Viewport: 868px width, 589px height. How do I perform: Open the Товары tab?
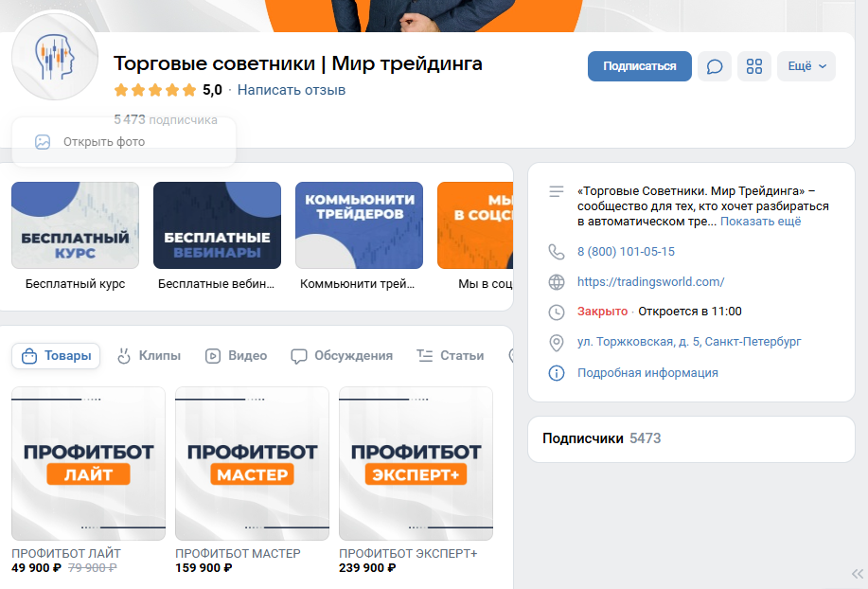55,355
